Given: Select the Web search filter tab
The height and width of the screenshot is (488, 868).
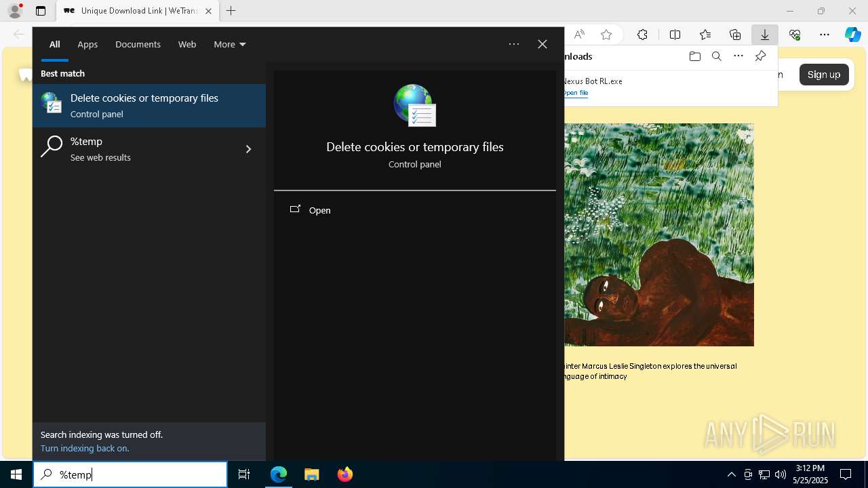Looking at the screenshot, I should tap(187, 44).
